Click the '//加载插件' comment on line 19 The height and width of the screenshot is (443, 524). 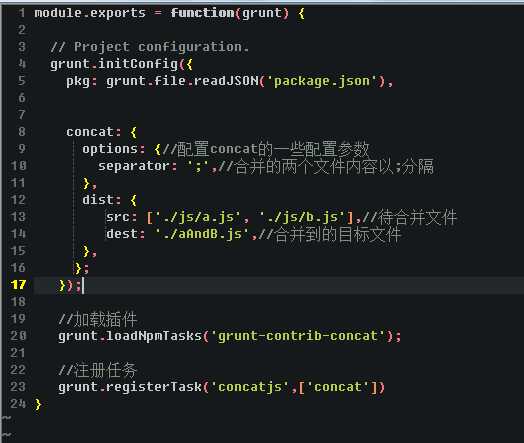coord(98,319)
